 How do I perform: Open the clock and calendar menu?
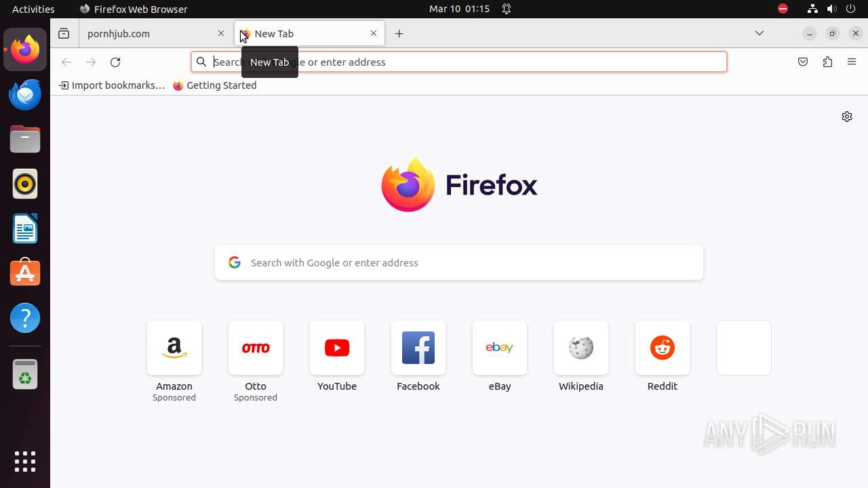click(459, 9)
